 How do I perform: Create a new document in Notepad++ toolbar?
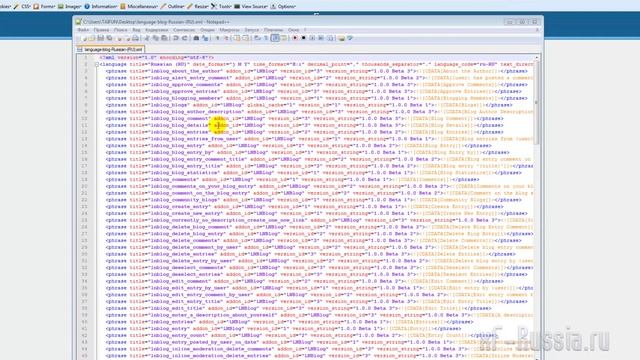(x=85, y=38)
